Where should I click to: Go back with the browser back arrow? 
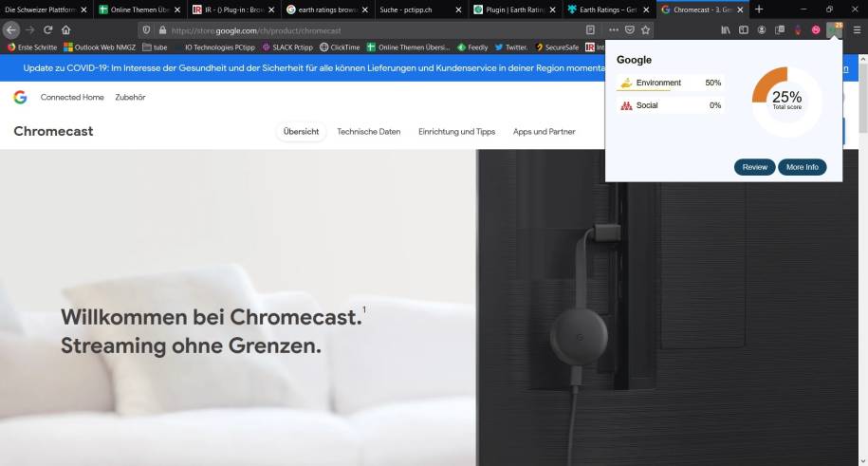click(11, 30)
